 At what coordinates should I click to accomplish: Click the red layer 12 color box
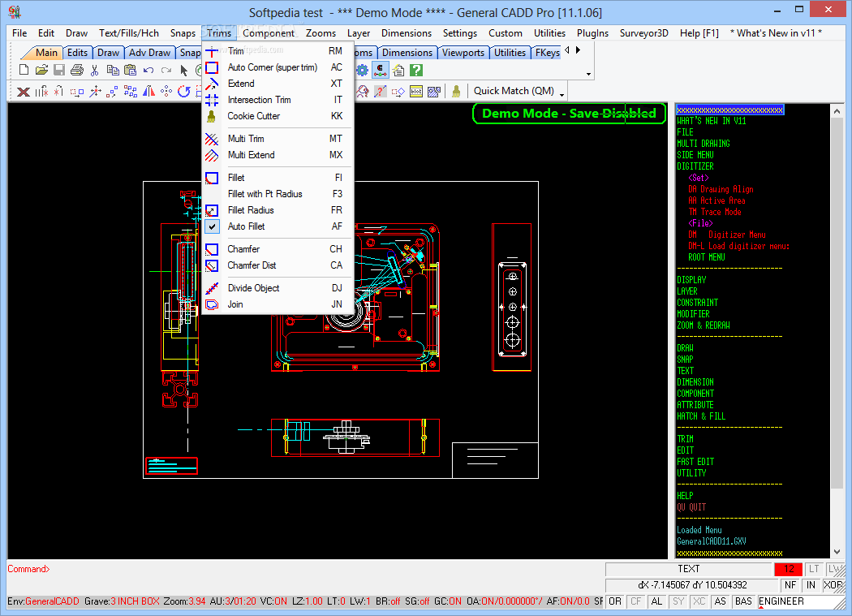789,569
